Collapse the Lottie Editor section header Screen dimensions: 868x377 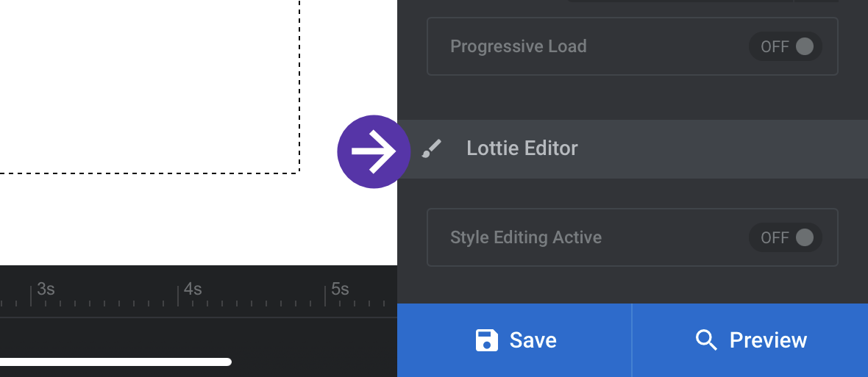[x=633, y=148]
